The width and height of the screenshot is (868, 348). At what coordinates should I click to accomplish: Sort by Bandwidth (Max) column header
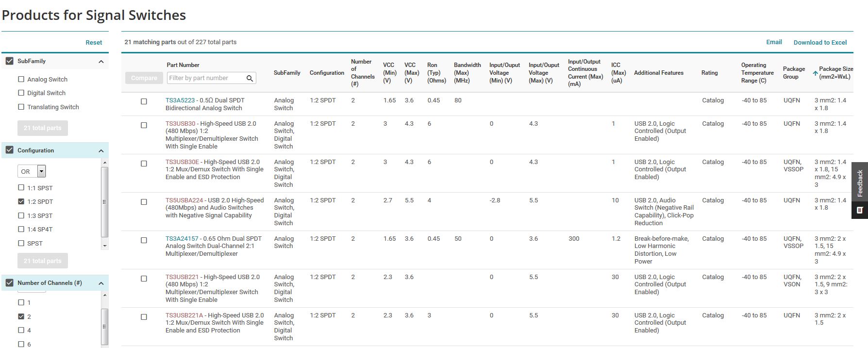tap(467, 73)
